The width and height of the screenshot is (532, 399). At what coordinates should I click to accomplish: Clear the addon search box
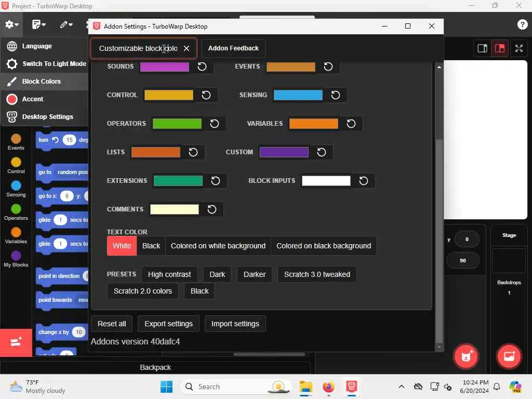click(x=187, y=48)
